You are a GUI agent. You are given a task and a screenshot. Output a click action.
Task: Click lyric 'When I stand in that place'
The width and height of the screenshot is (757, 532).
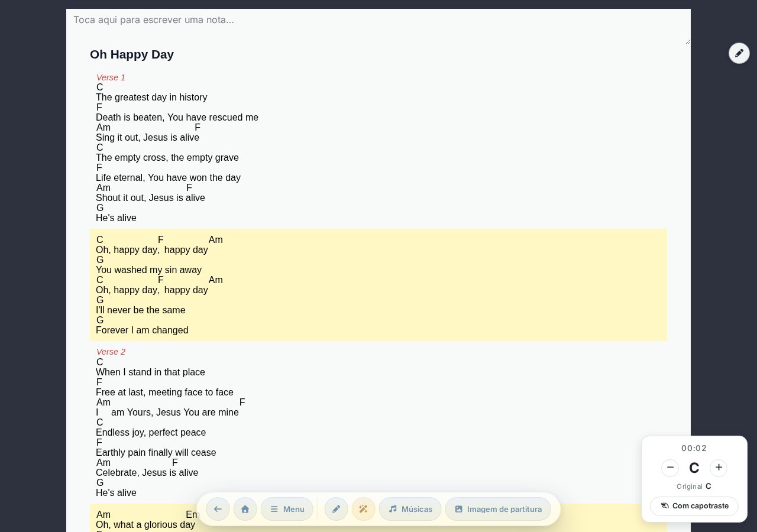click(150, 372)
